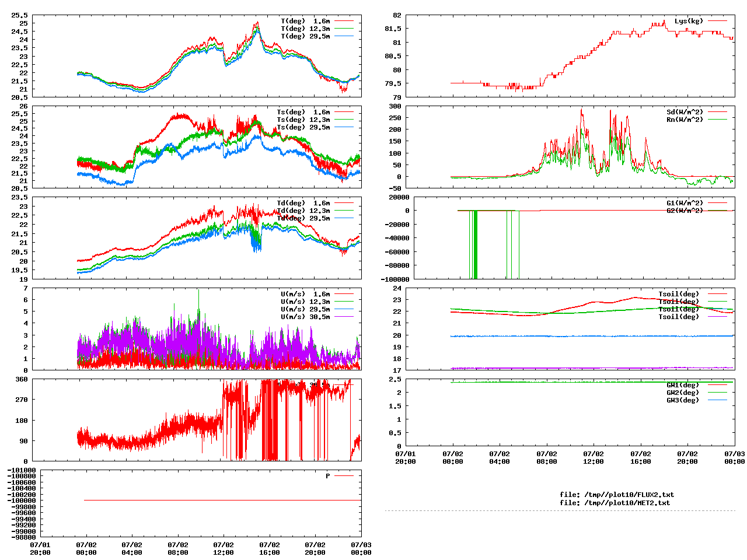Image resolution: width=747 pixels, height=560 pixels.
Task: Select the -101000 tick on pressure axis
Action: tap(22, 470)
